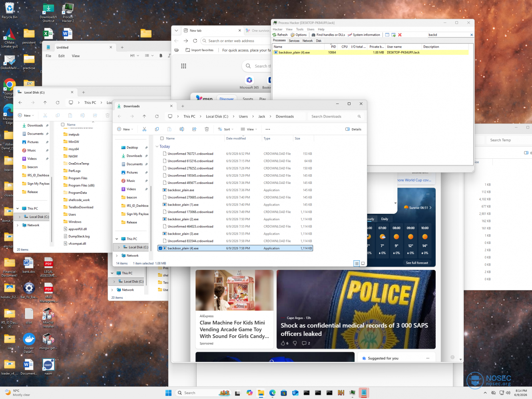This screenshot has height=399, width=532.
Task: Switch to the Services tab in Process Hacker
Action: point(294,41)
